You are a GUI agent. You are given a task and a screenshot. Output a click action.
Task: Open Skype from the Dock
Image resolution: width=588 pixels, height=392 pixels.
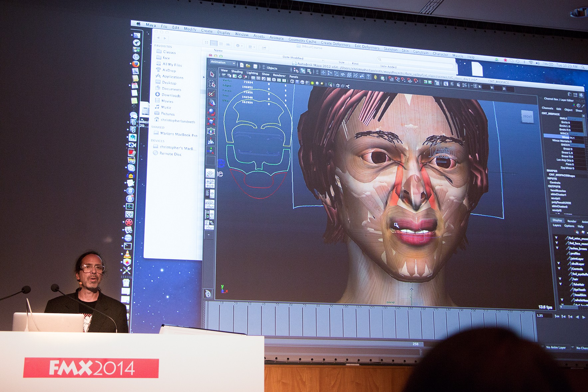131,168
